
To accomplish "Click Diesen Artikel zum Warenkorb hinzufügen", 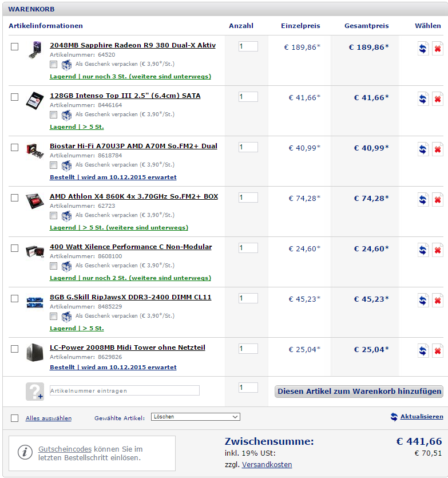I will [359, 392].
